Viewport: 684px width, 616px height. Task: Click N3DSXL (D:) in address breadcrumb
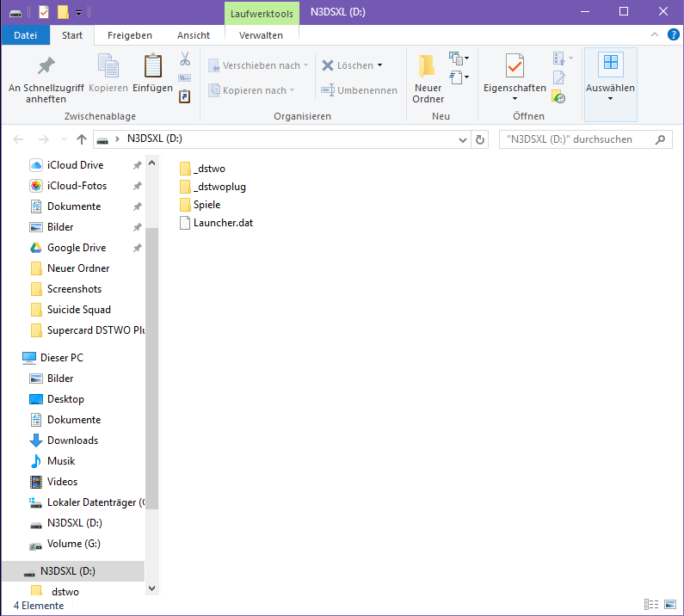154,139
